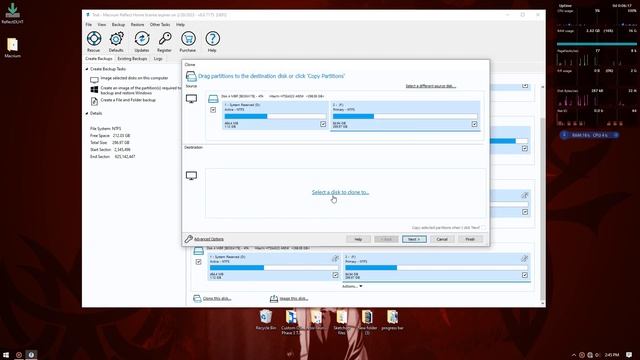The width and height of the screenshot is (640, 360).
Task: Click main window partition 2 usage bar
Action: point(436,268)
